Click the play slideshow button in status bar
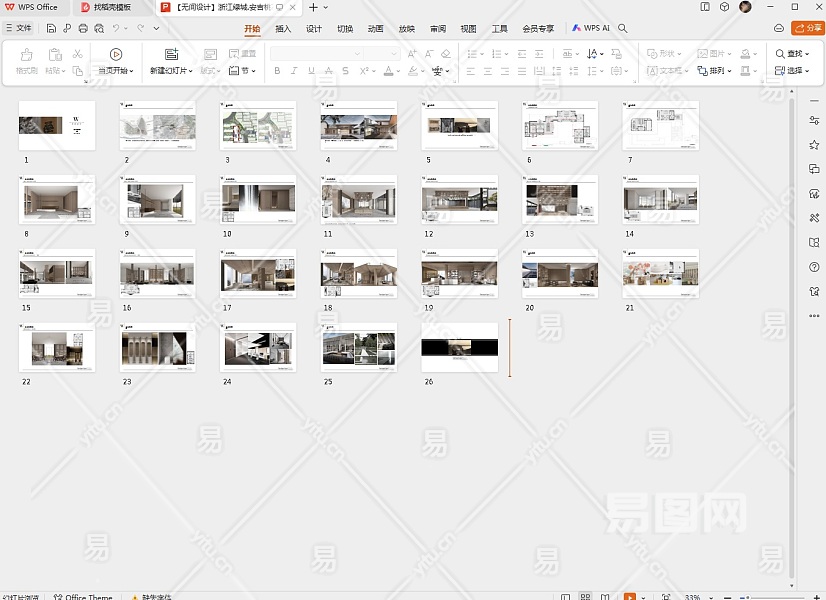The height and width of the screenshot is (600, 826). [x=629, y=596]
